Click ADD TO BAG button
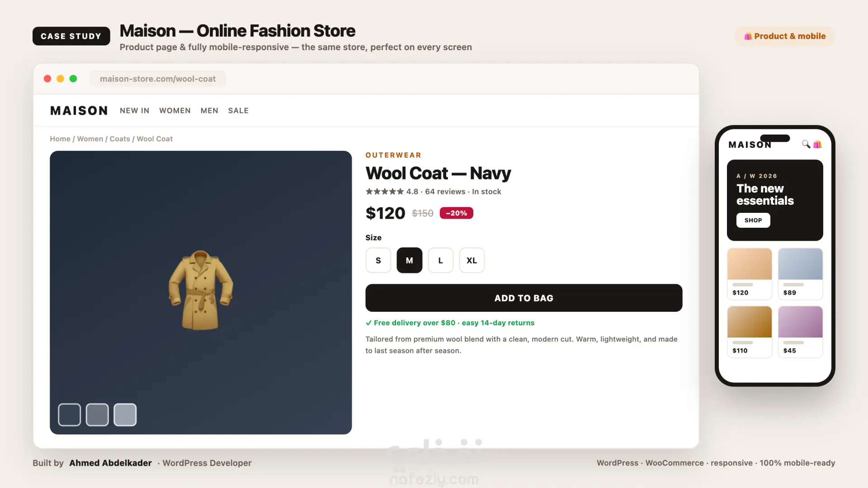Viewport: 868px width, 488px height. click(524, 298)
